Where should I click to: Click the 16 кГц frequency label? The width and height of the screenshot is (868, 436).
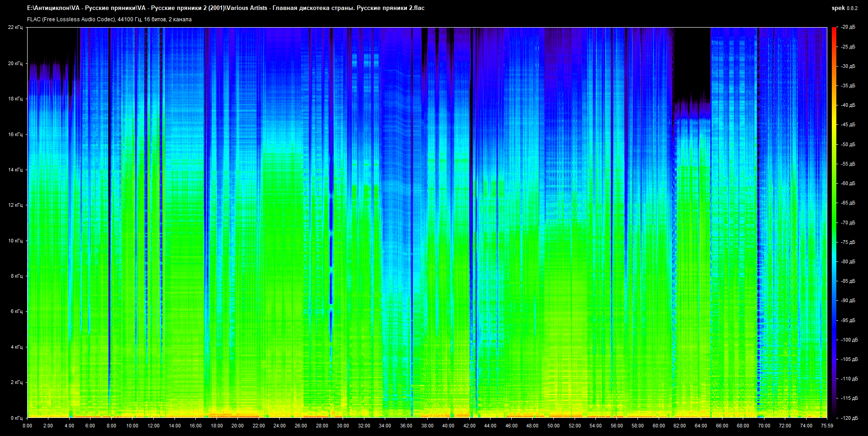coord(15,134)
